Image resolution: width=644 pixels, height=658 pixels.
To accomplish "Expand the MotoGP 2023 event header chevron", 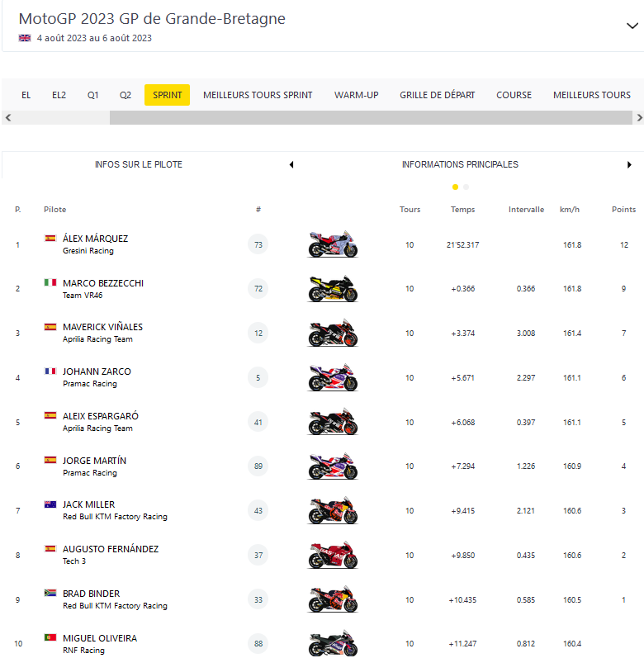I will (632, 26).
